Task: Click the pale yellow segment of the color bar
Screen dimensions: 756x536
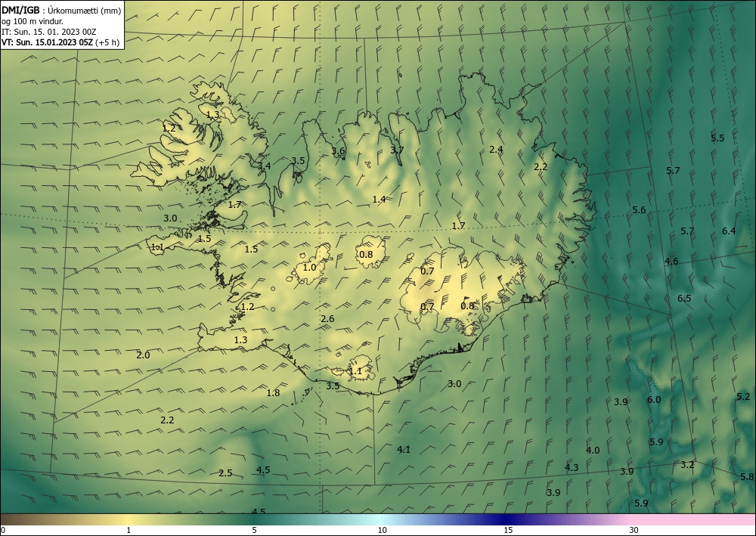Action: tap(129, 519)
